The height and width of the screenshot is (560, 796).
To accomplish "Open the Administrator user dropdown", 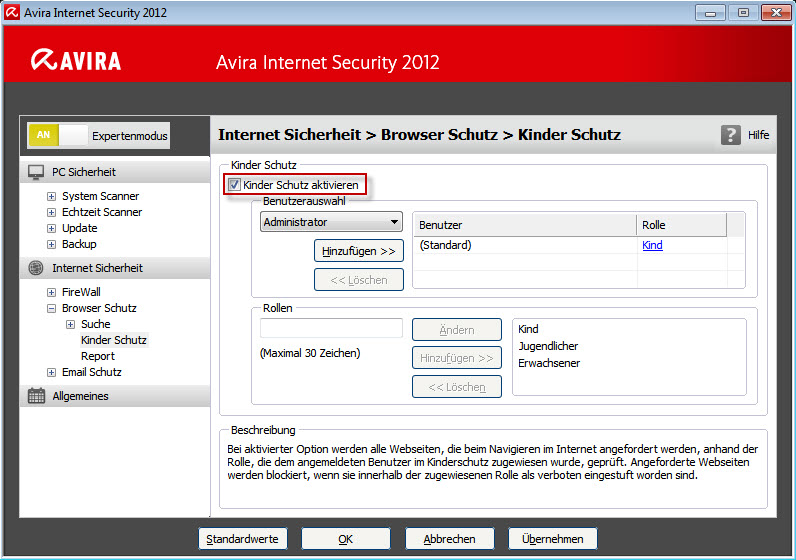I will [x=331, y=222].
